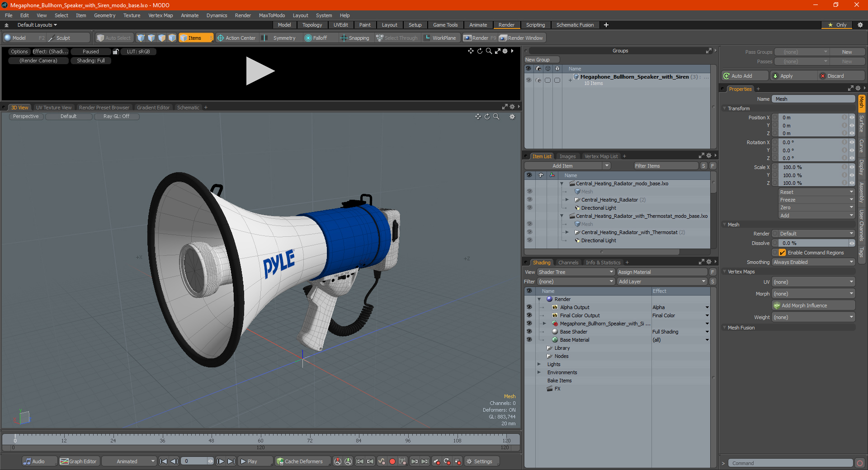The height and width of the screenshot is (470, 868).
Task: Toggle visibility of Base Shader layer
Action: point(529,331)
